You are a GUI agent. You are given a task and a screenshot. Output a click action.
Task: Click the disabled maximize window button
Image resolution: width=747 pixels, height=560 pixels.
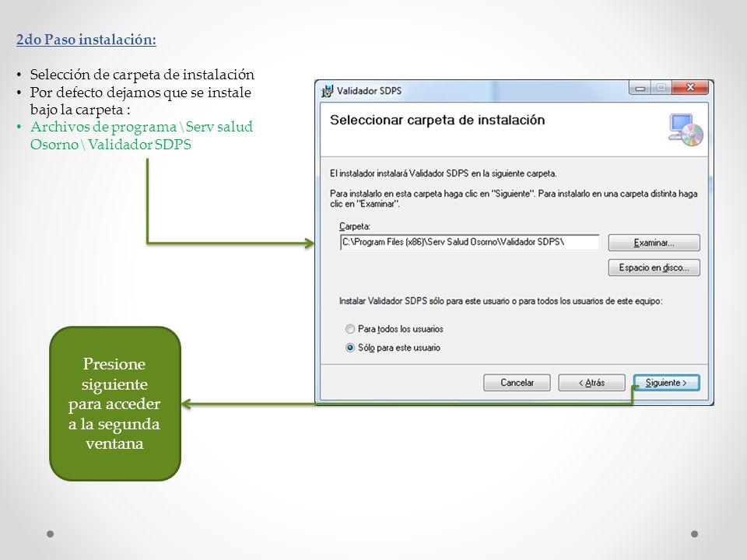tap(661, 88)
